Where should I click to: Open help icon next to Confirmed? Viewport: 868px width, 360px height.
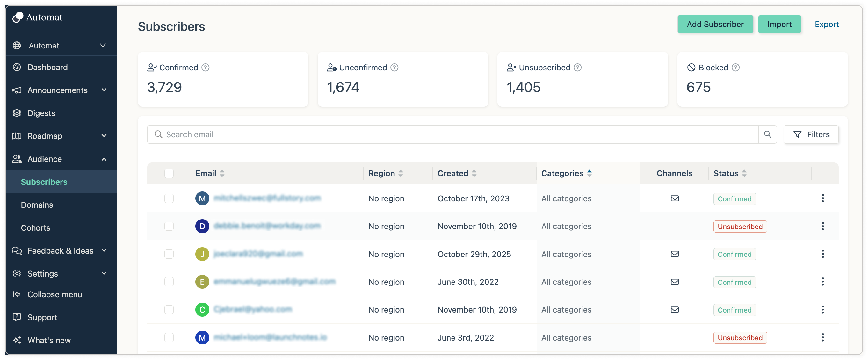(x=205, y=67)
